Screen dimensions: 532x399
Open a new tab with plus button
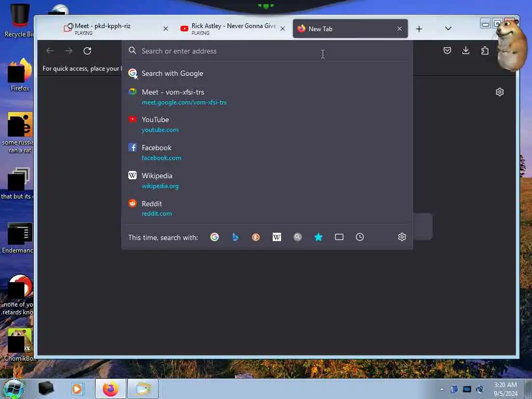pyautogui.click(x=419, y=29)
